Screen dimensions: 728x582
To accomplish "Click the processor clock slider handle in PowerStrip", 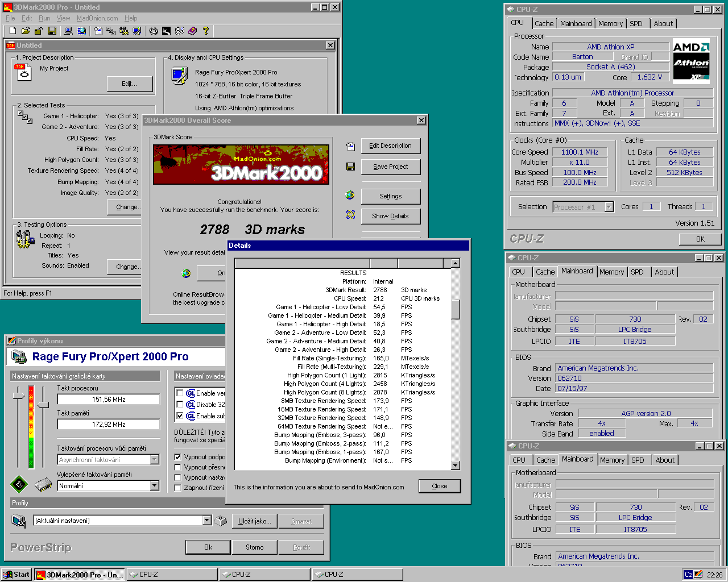I will click(19, 396).
